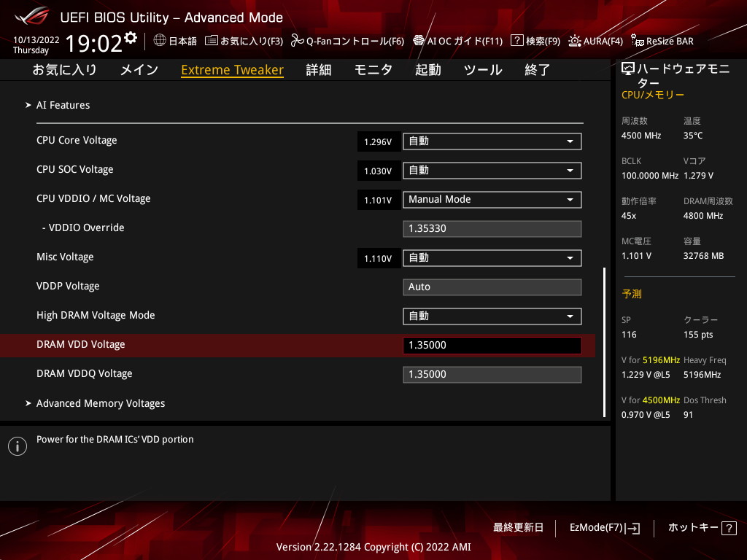747x560 pixels.
Task: Click CPU SOC Voltage 1.030V reading
Action: 378,171
